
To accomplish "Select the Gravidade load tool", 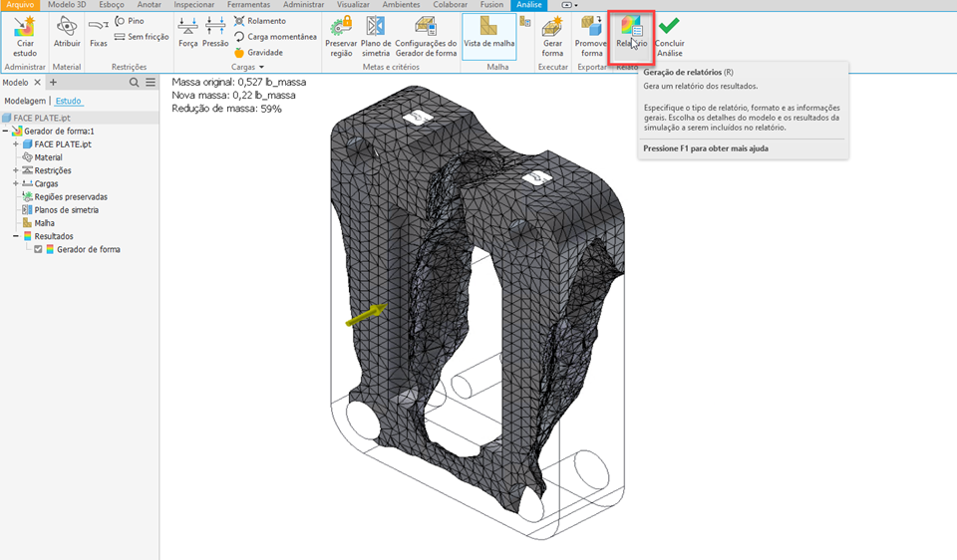I will (x=259, y=53).
